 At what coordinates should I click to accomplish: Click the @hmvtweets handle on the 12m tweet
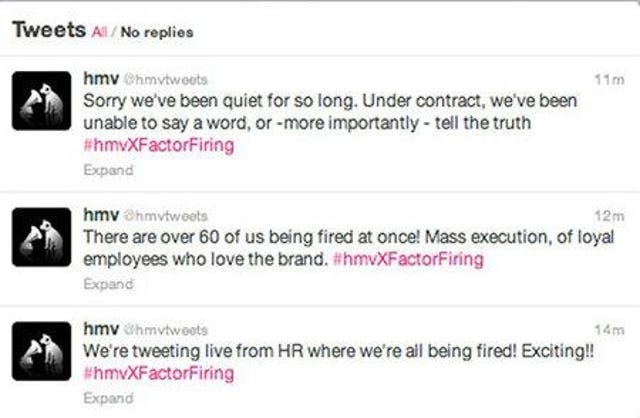166,216
